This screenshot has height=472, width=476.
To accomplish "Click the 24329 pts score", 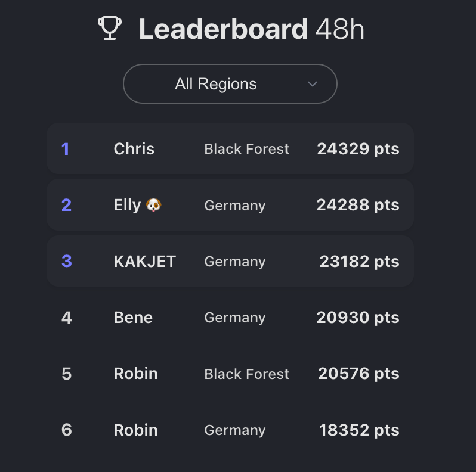I will 358,149.
